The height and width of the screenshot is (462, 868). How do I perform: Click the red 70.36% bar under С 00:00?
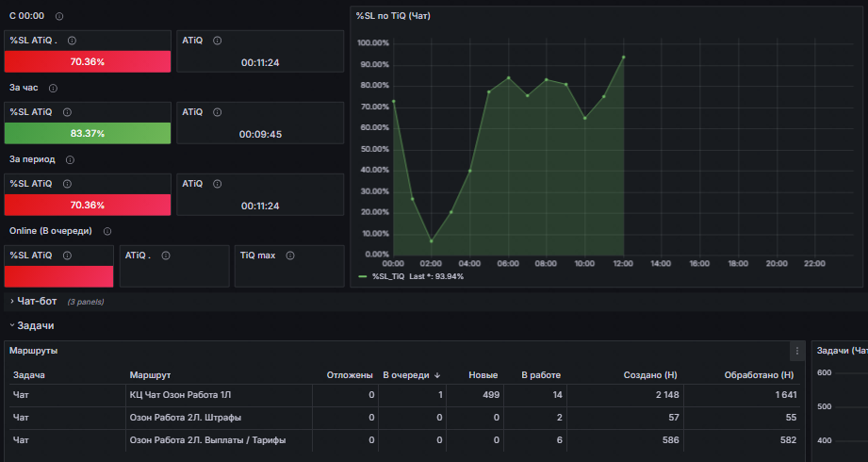pos(88,61)
